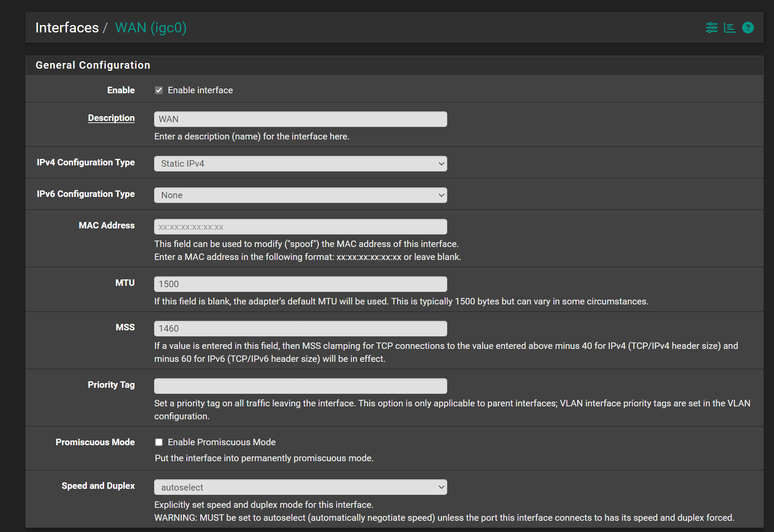Click the MAC Address label
This screenshot has height=532, width=774.
click(x=107, y=225)
